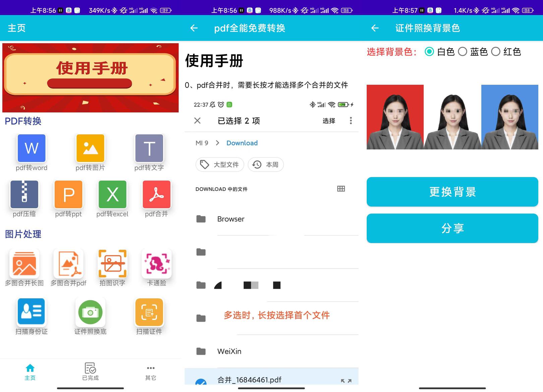
Task: Open the pdf转word tool icon
Action: (x=32, y=148)
